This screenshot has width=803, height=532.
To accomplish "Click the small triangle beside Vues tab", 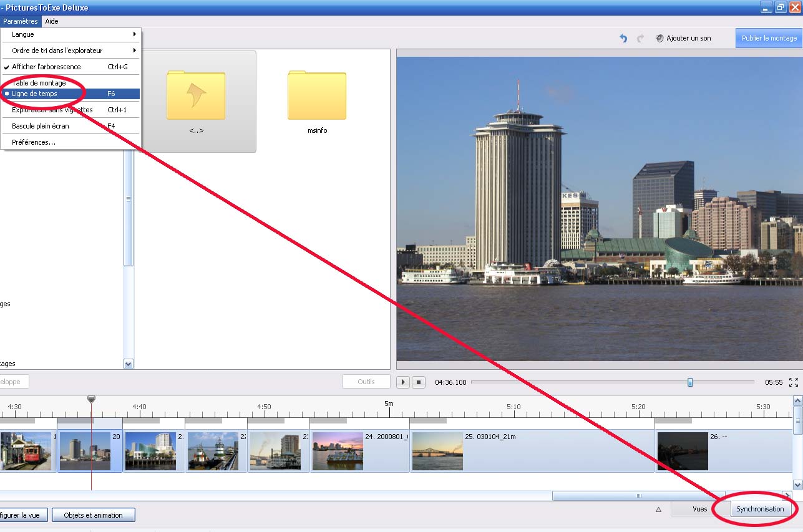I will [x=658, y=509].
